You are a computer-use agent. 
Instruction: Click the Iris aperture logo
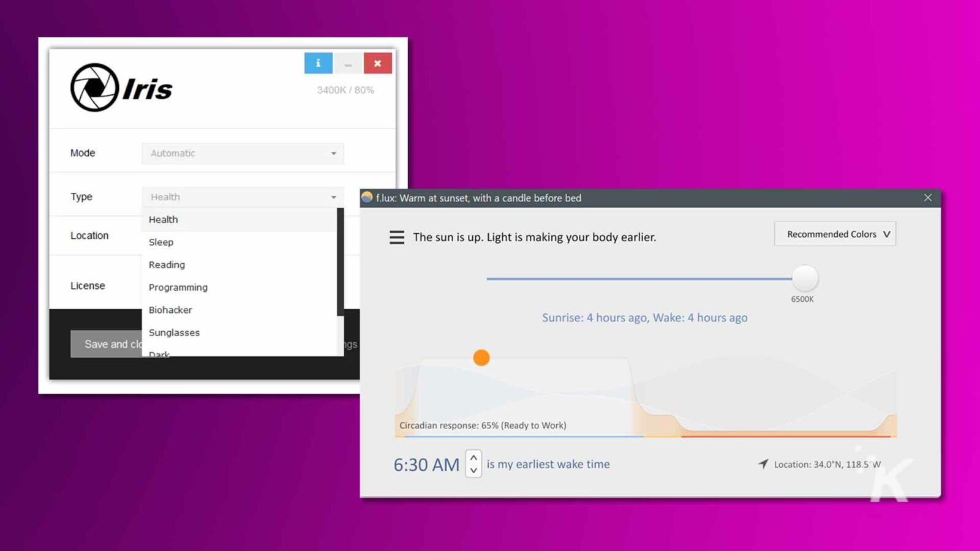pyautogui.click(x=94, y=88)
